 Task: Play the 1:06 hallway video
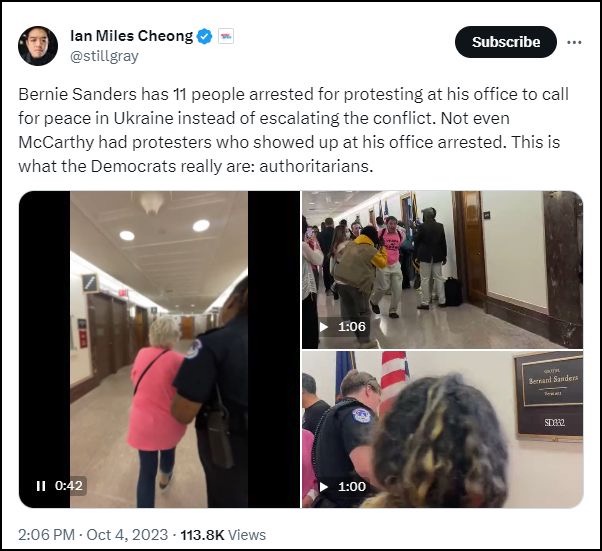[x=324, y=327]
